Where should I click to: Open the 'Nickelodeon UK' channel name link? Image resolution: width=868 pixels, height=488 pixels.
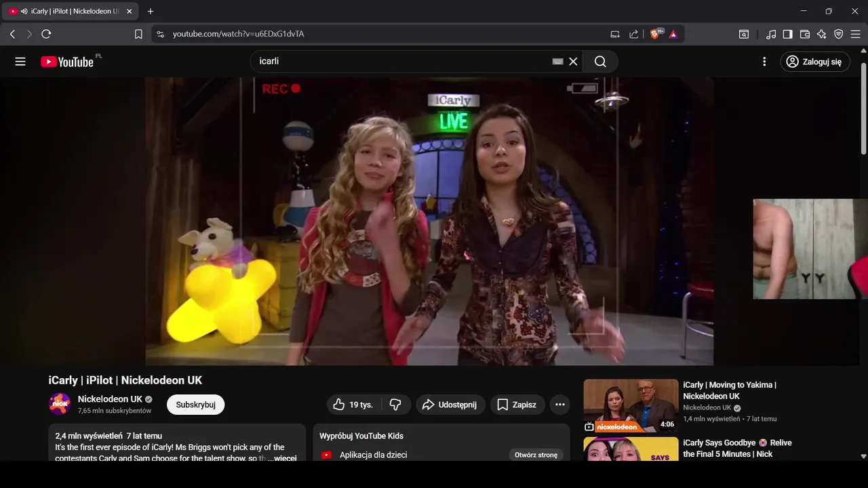[x=110, y=399]
